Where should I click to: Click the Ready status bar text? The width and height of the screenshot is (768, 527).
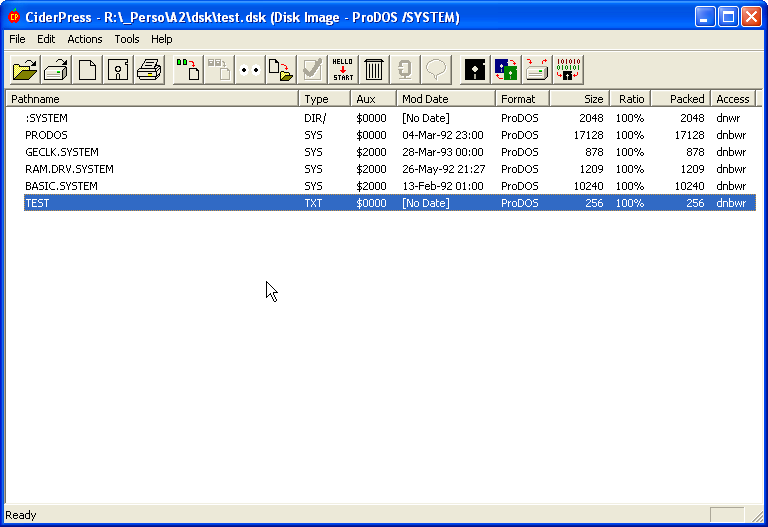point(21,515)
